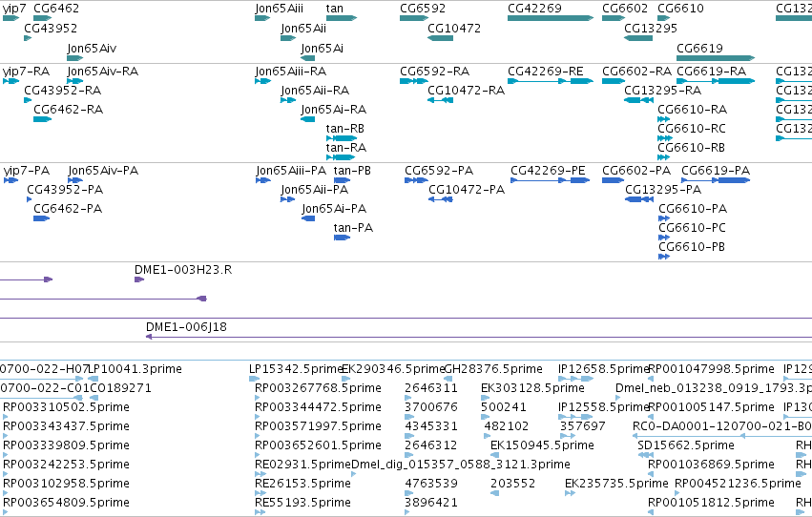Image resolution: width=812 pixels, height=517 pixels.
Task: Click the SD15662.5prime EST
Action: click(x=646, y=455)
